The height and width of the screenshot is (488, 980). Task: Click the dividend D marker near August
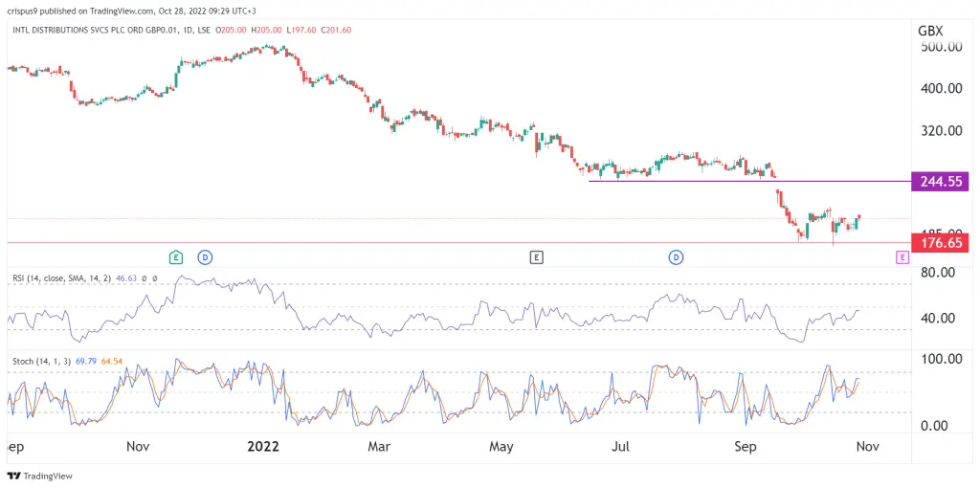(676, 256)
